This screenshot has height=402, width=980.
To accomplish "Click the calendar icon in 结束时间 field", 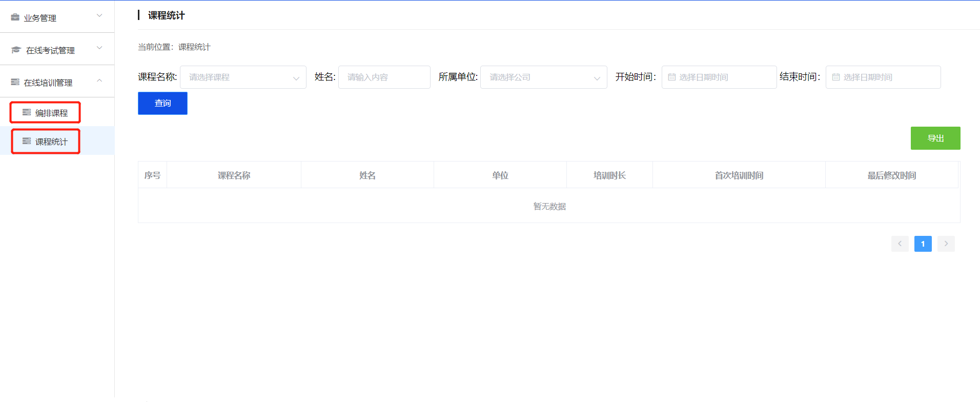I will (x=835, y=77).
